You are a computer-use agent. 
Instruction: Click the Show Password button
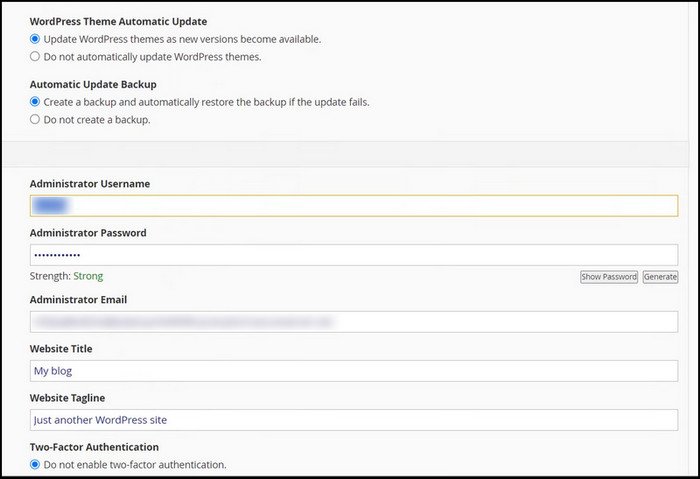pos(608,277)
